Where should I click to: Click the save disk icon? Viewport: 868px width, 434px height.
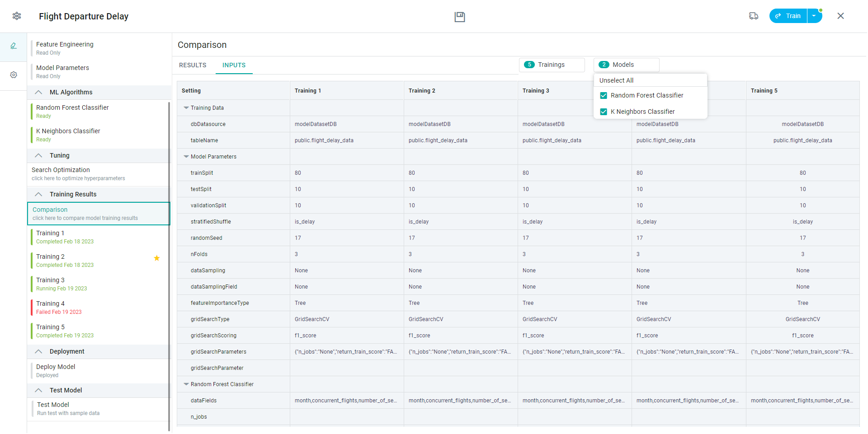[x=459, y=17]
